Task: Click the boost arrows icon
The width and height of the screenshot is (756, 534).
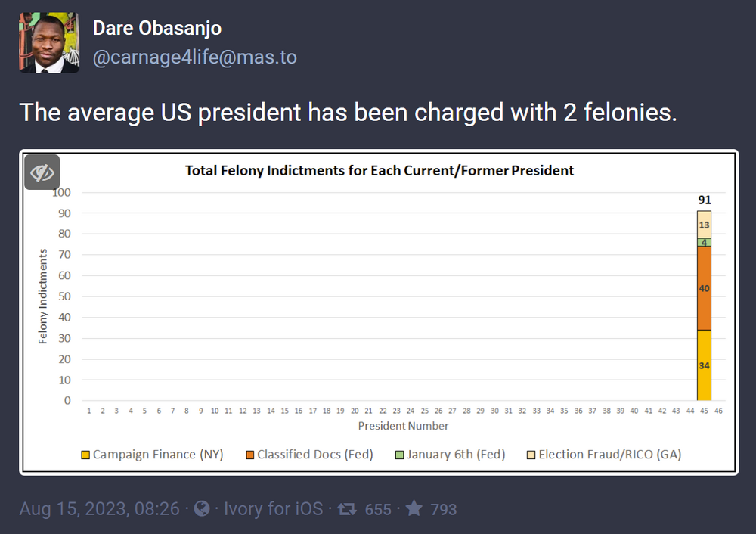Action: (348, 509)
